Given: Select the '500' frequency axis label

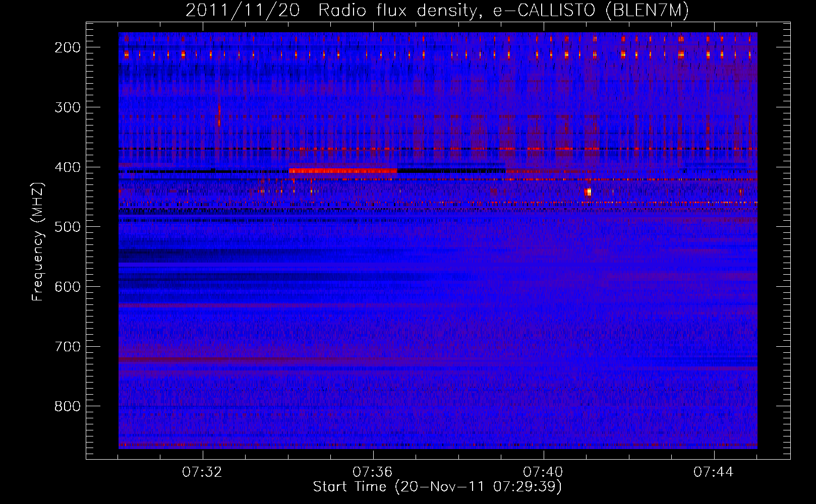Looking at the screenshot, I should click(x=67, y=227).
